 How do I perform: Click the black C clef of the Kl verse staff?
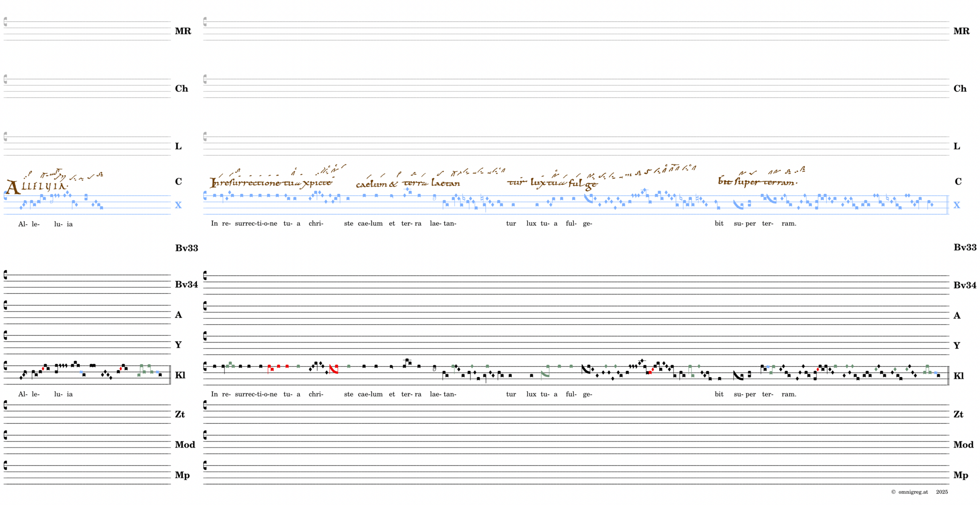coord(205,366)
